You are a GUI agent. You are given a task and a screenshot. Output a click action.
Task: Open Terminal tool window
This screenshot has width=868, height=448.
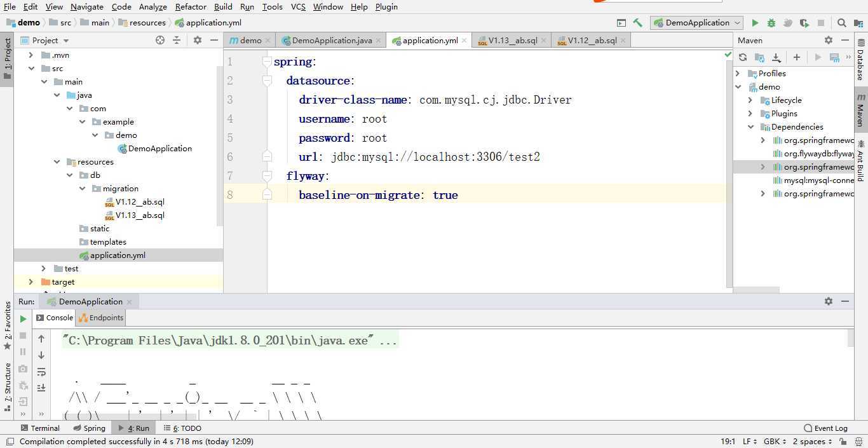pyautogui.click(x=40, y=428)
